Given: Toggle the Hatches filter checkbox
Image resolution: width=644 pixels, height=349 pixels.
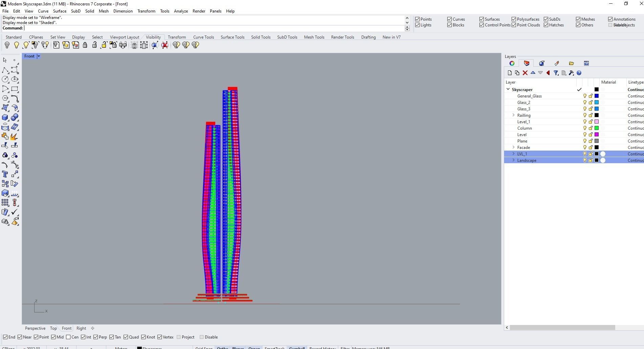Looking at the screenshot, I should [546, 25].
